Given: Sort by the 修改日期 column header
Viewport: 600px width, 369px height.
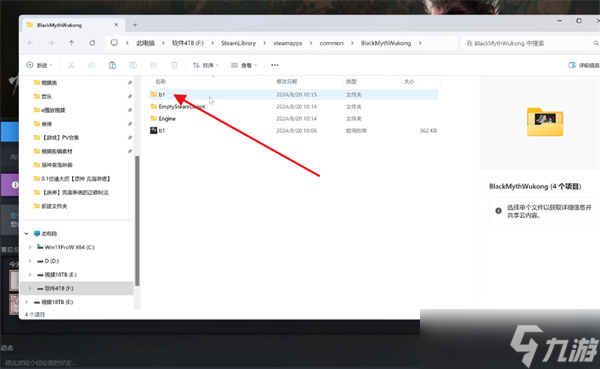Looking at the screenshot, I should (x=287, y=82).
